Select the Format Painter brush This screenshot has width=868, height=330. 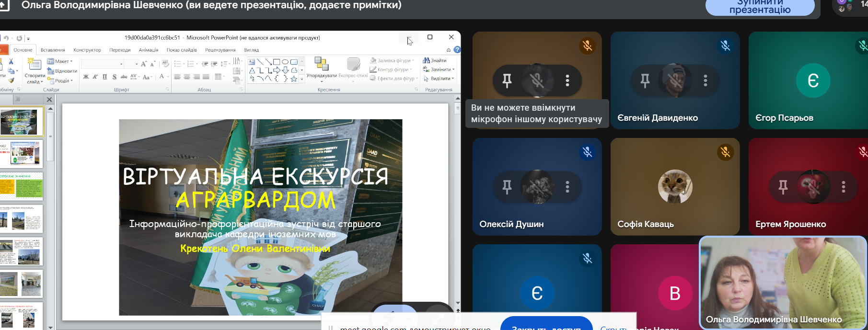click(x=11, y=80)
